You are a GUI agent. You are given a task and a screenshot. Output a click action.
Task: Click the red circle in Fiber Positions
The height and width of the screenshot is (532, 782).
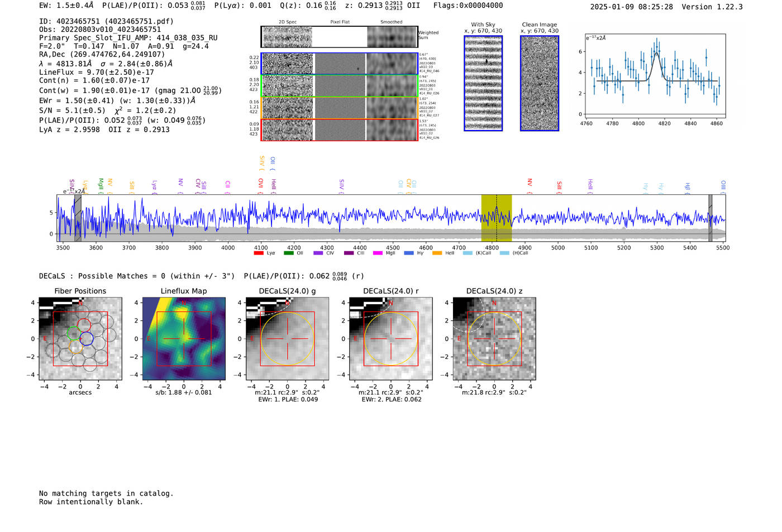click(x=84, y=325)
